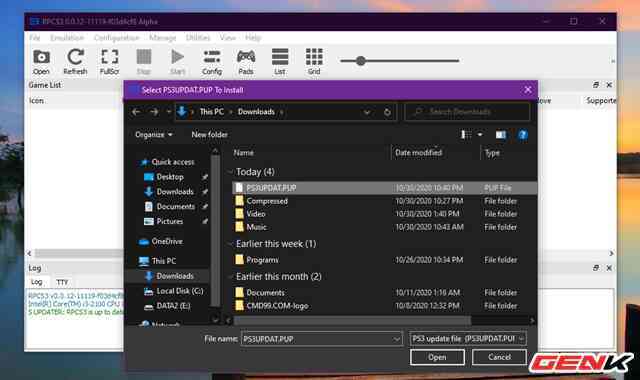Open the Pads controller settings icon
The image size is (640, 380).
[x=246, y=62]
